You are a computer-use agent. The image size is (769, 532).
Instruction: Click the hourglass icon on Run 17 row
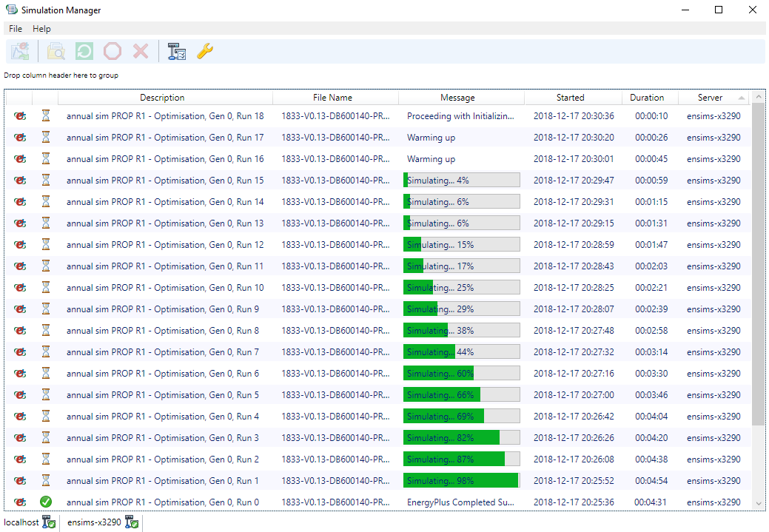(x=46, y=138)
